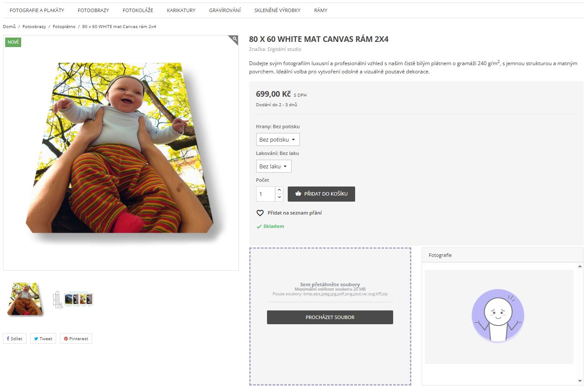The height and width of the screenshot is (392, 588).
Task: Open the Fotoobrazy menu
Action: [x=93, y=10]
